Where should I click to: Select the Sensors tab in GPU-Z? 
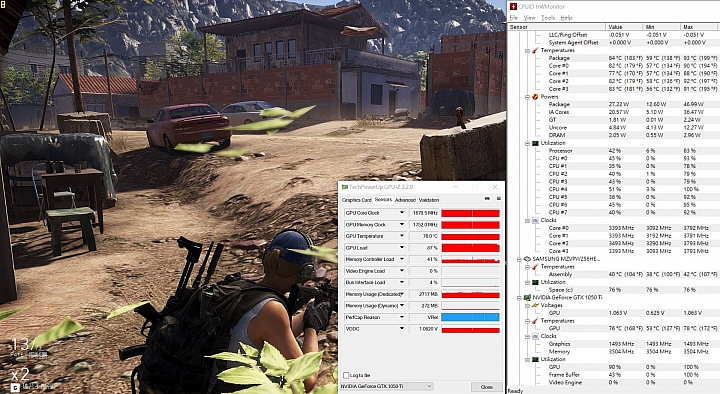pyautogui.click(x=383, y=199)
